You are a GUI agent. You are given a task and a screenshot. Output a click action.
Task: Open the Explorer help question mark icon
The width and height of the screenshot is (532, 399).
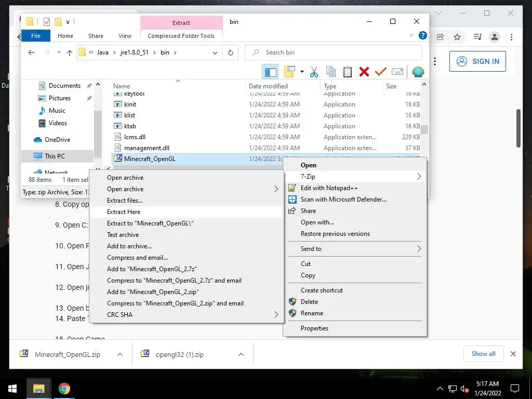point(423,35)
